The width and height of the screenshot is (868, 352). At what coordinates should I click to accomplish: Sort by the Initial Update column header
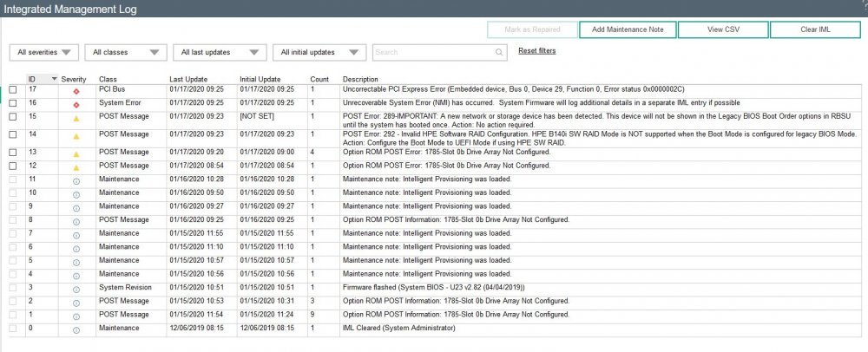[x=260, y=80]
